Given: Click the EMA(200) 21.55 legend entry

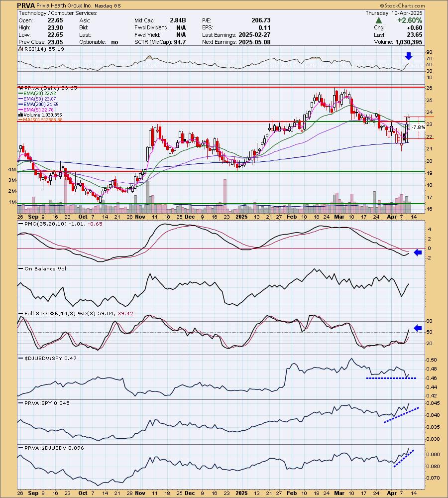Looking at the screenshot, I should (39, 104).
